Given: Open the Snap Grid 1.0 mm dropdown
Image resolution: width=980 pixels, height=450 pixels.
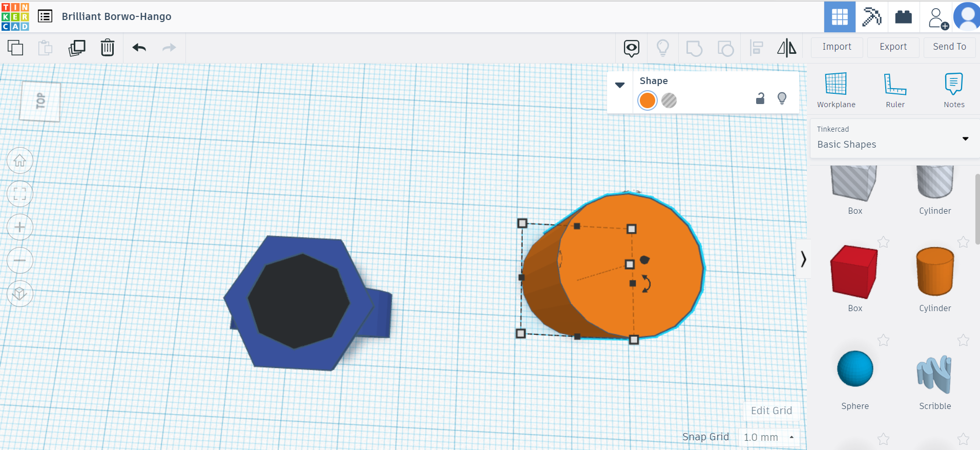Looking at the screenshot, I should click(769, 437).
